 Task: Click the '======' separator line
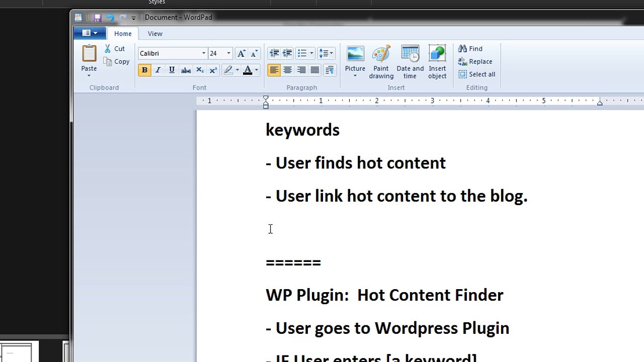[293, 262]
